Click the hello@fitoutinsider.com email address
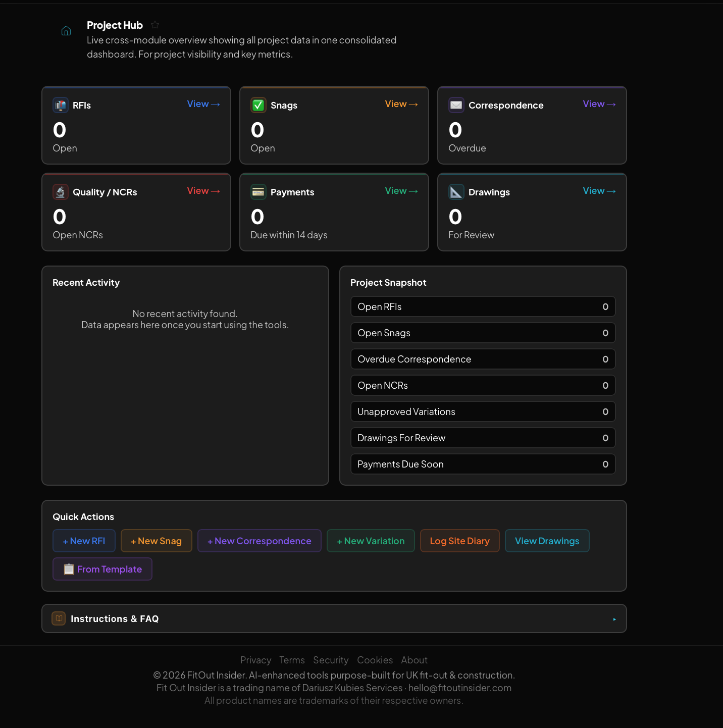 [460, 688]
